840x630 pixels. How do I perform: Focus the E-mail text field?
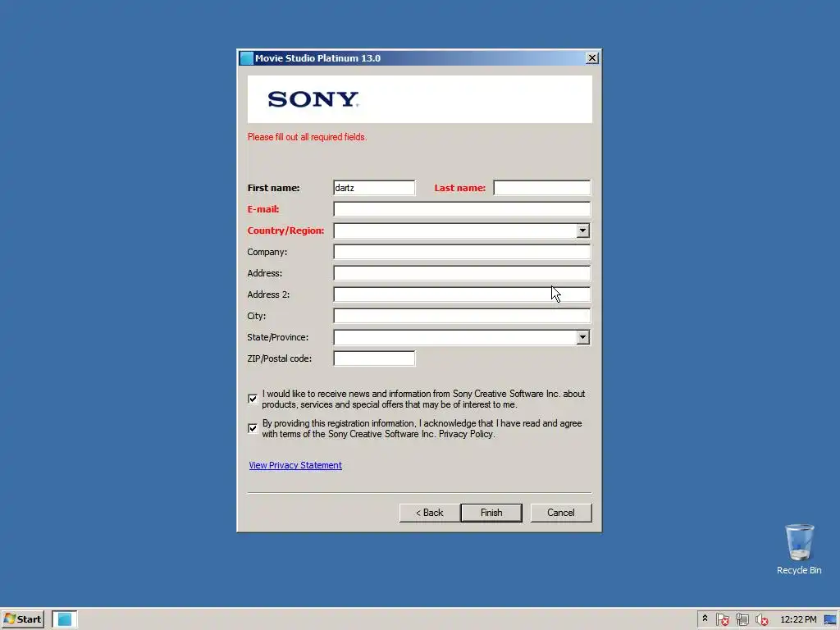462,209
